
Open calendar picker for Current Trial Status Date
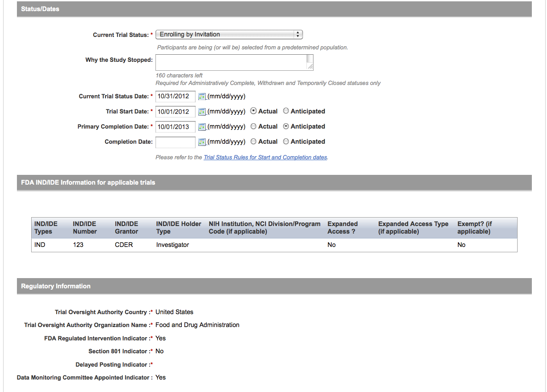point(202,97)
